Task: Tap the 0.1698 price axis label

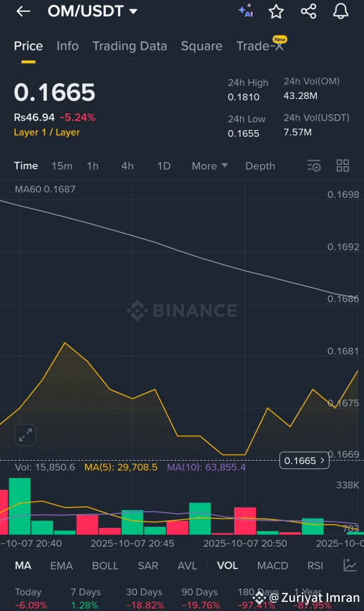Action: point(343,195)
